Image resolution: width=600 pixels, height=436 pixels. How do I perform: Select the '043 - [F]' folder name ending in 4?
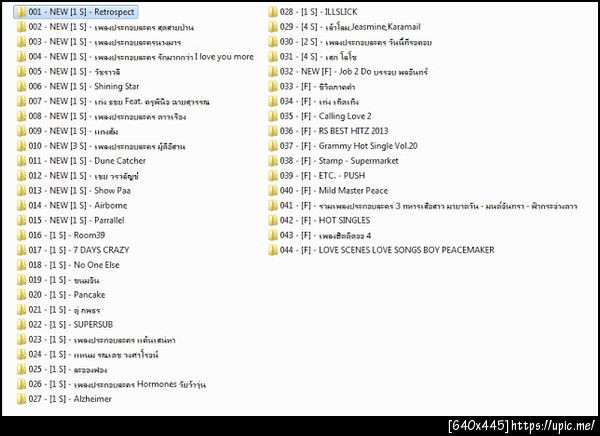pos(325,235)
